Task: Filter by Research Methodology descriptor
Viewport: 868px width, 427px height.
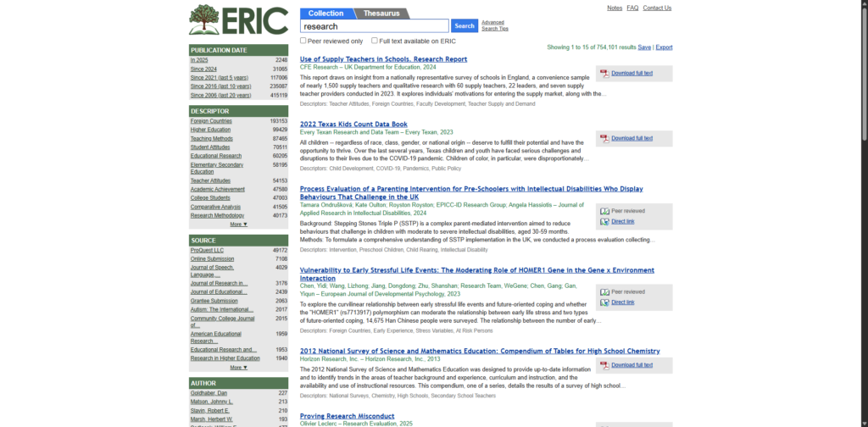Action: pyautogui.click(x=218, y=216)
